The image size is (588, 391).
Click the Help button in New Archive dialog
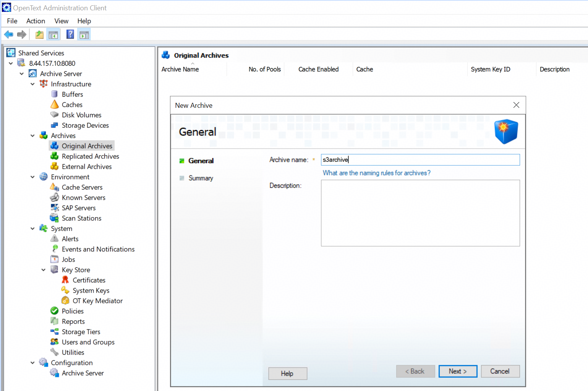(287, 373)
